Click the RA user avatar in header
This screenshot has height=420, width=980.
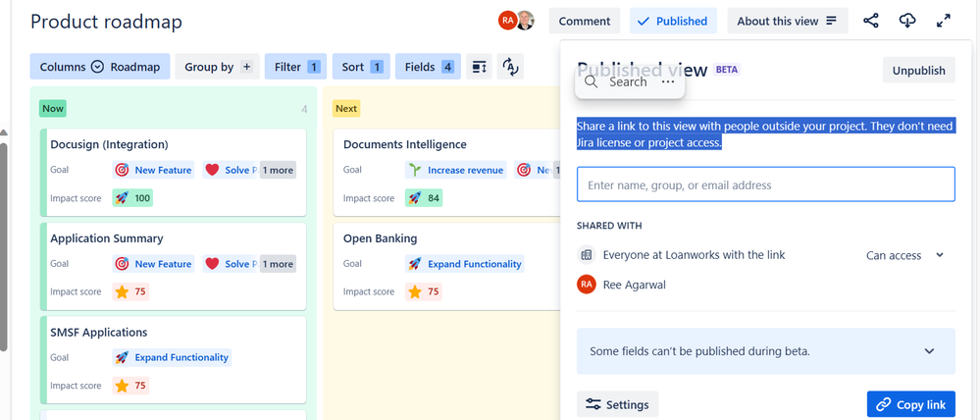[507, 21]
